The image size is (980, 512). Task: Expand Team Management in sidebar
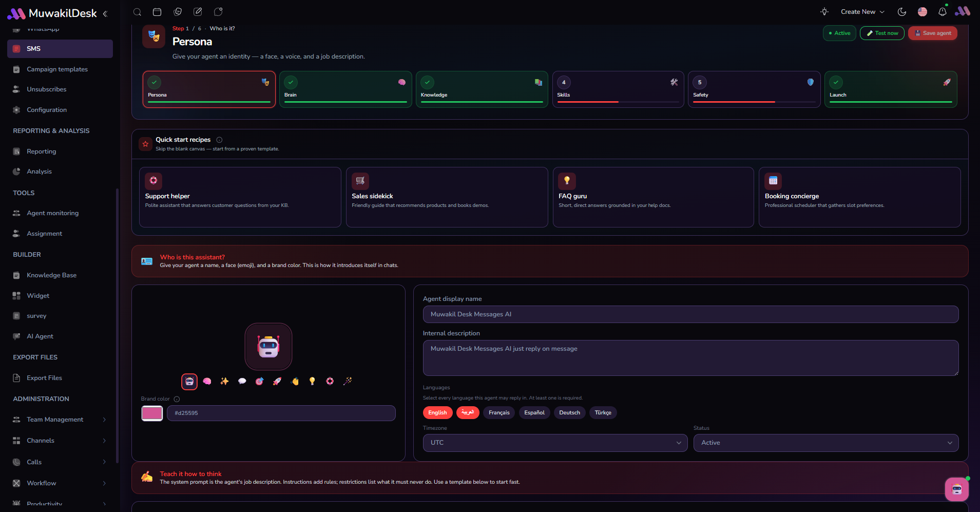point(60,420)
